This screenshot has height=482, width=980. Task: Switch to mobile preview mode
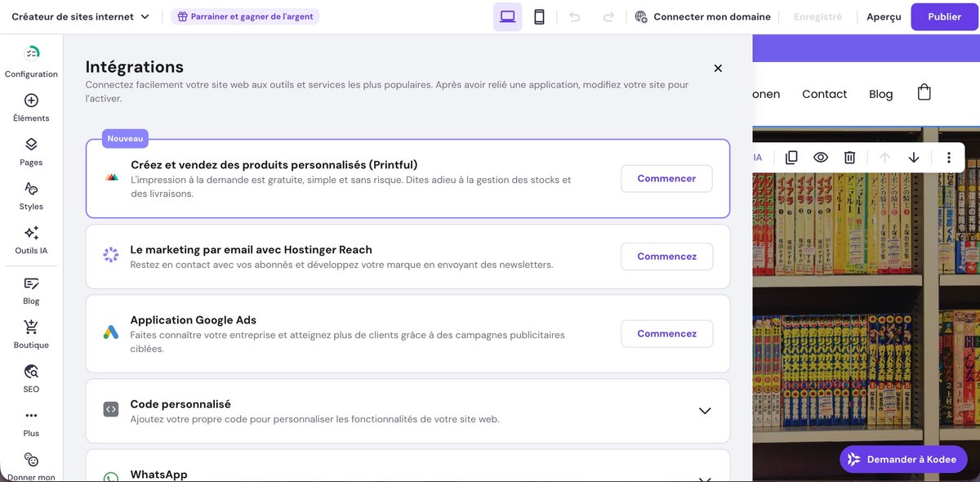pyautogui.click(x=539, y=16)
